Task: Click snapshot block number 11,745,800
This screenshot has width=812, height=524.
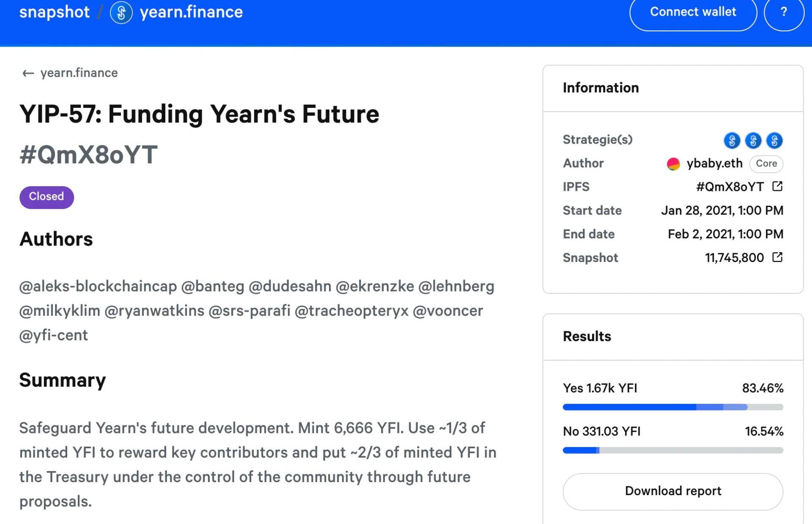Action: tap(734, 258)
